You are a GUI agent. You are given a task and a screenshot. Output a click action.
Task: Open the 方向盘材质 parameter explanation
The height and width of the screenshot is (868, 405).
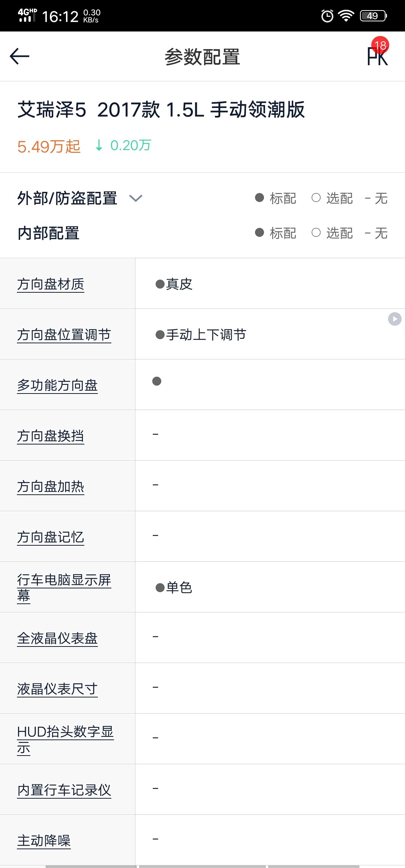[51, 284]
